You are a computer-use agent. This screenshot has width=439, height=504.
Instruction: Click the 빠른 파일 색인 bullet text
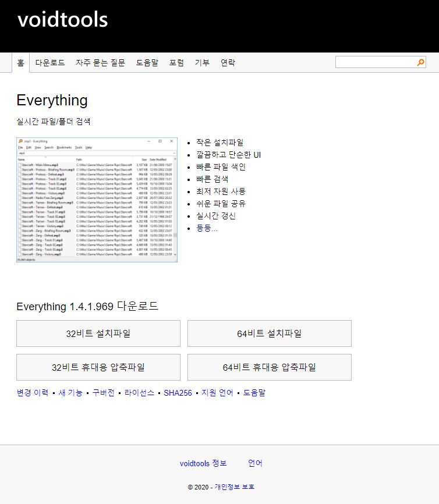221,167
